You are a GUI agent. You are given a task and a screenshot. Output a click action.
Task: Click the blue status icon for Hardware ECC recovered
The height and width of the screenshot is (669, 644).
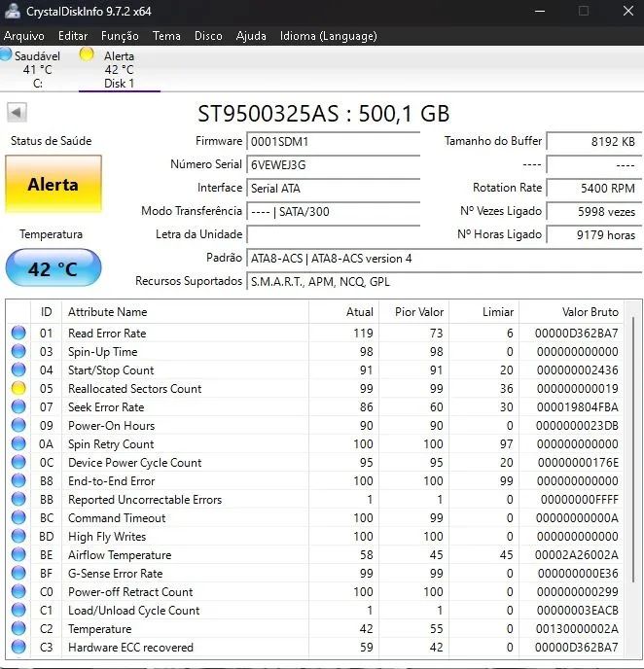pyautogui.click(x=18, y=648)
